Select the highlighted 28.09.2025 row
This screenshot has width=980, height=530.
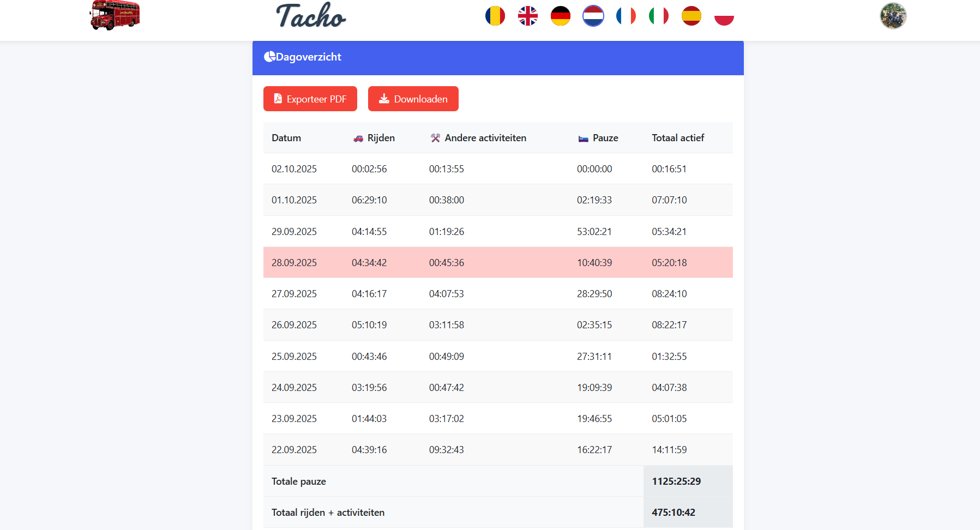pos(497,262)
